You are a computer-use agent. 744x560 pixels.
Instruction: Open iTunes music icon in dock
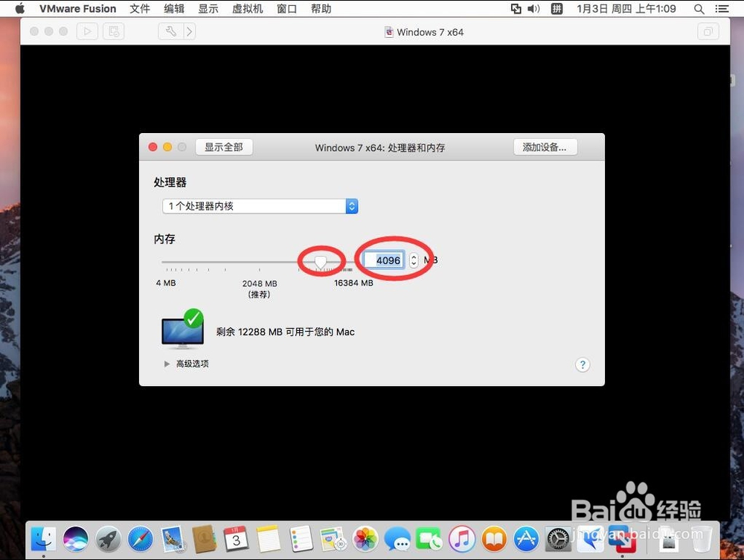[x=462, y=539]
